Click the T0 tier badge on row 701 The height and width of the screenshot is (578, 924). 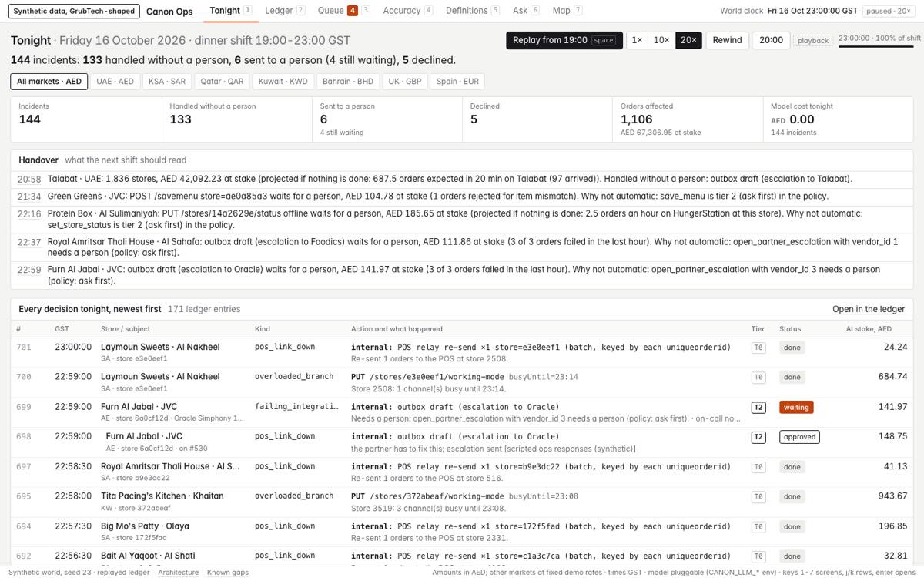click(758, 348)
